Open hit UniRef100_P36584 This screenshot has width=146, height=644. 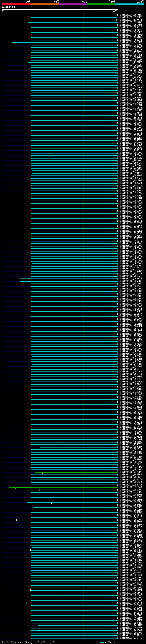point(131,198)
